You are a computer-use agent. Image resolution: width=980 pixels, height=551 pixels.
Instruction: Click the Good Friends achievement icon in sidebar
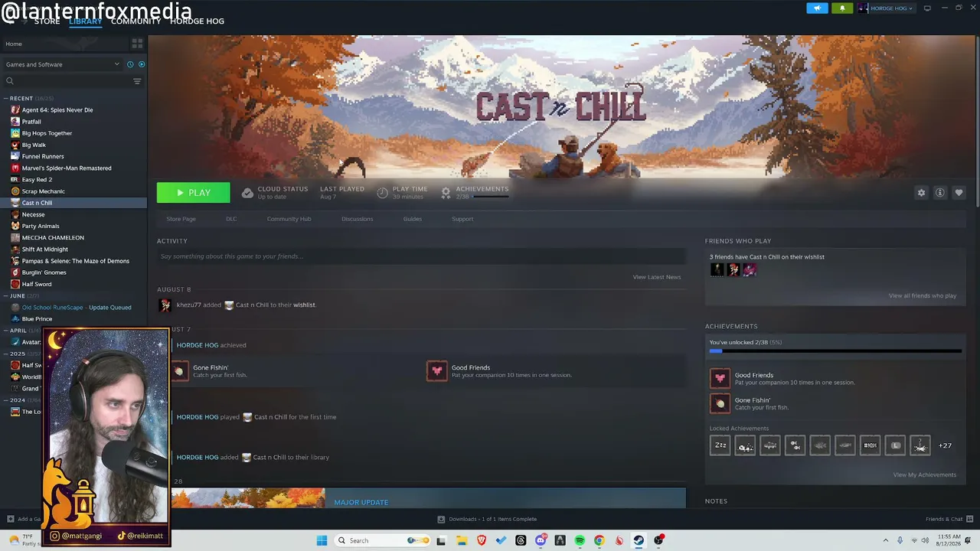[x=720, y=379]
